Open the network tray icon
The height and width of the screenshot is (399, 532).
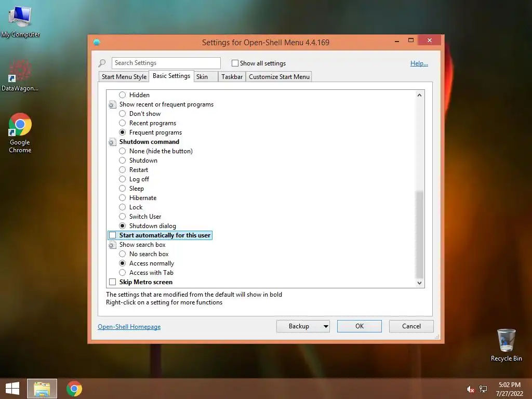pos(483,389)
